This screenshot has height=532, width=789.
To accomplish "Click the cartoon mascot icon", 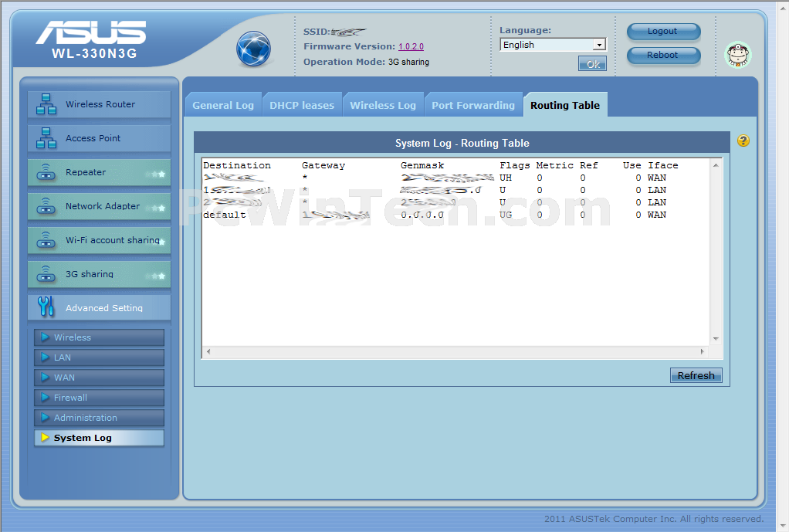I will (x=738, y=54).
